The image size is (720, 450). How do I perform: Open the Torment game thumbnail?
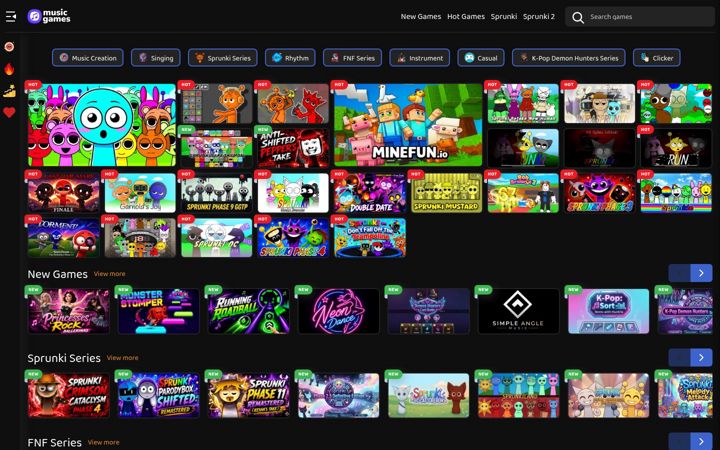(x=63, y=237)
